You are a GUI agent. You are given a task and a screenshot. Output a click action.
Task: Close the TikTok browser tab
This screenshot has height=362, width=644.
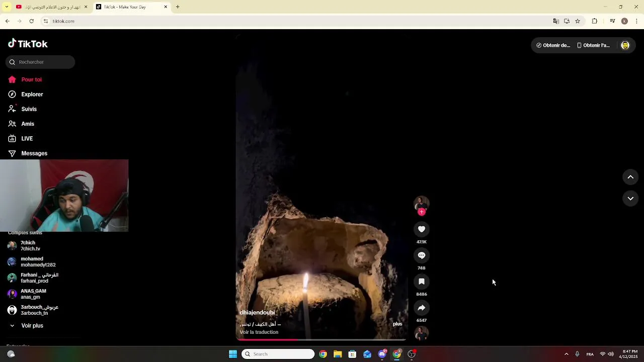pos(166,7)
